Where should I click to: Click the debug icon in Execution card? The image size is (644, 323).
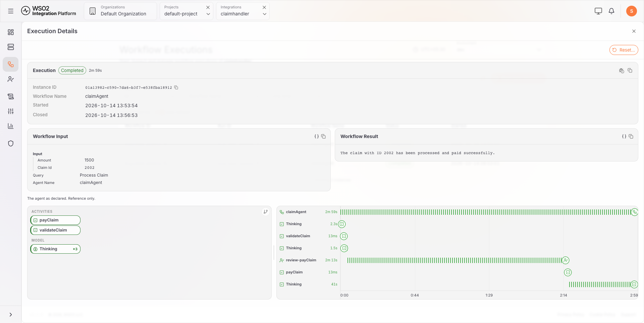click(622, 70)
